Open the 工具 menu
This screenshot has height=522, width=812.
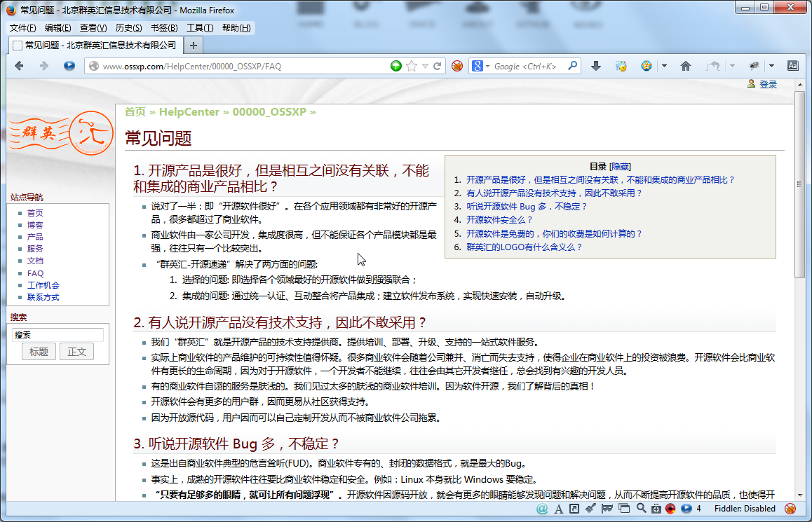tap(200, 28)
